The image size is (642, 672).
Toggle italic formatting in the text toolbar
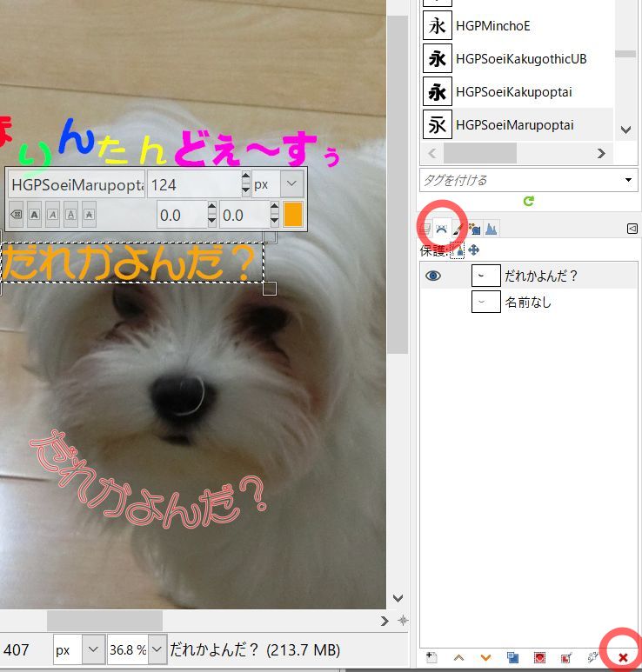pyautogui.click(x=53, y=214)
